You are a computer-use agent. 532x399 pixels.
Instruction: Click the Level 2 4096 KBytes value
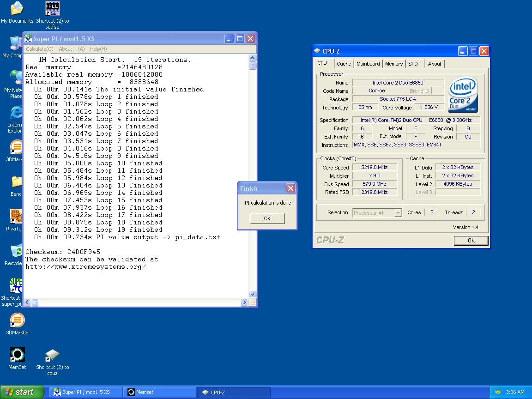(458, 184)
